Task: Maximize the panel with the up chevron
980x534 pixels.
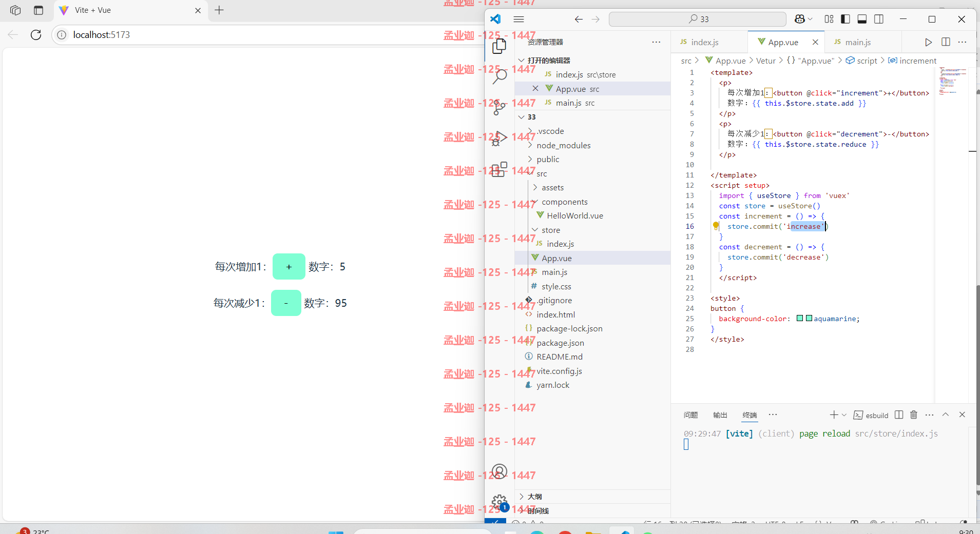Action: click(946, 414)
